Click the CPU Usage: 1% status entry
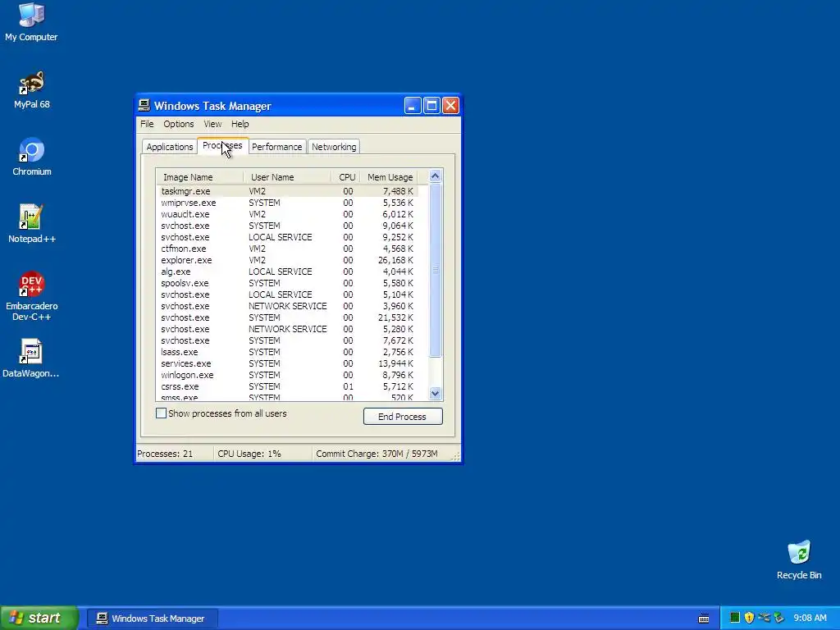 coord(262,454)
